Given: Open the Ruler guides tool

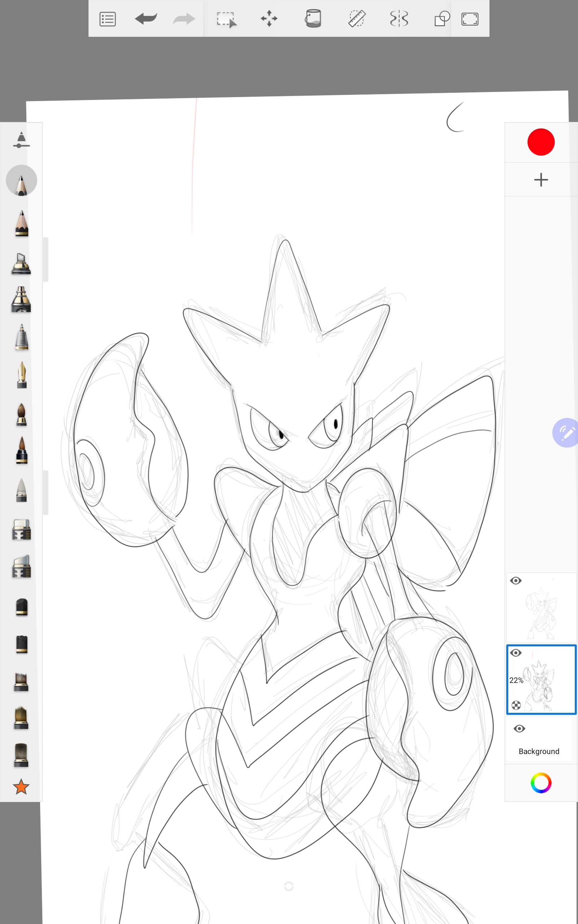Looking at the screenshot, I should pos(357,19).
